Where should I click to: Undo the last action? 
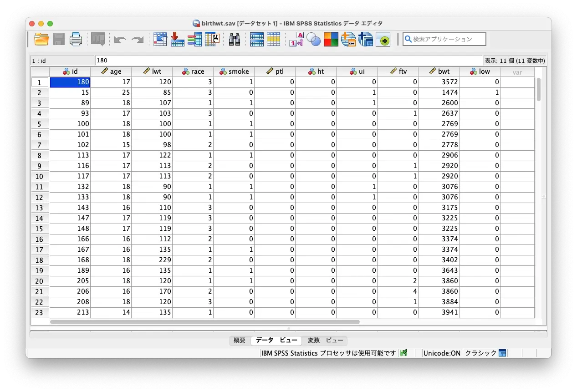120,39
